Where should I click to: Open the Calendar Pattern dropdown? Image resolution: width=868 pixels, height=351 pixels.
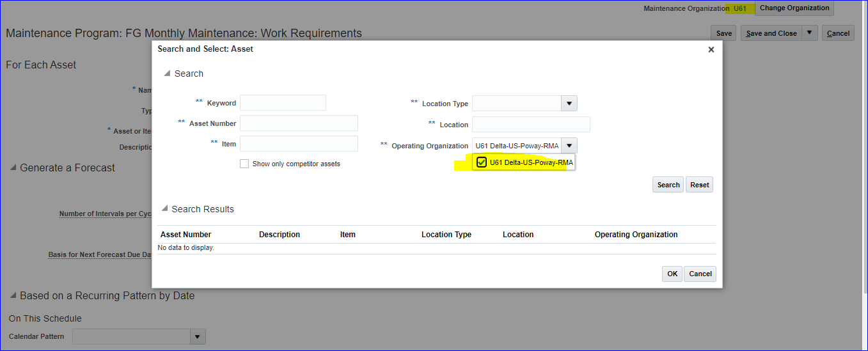(x=198, y=337)
